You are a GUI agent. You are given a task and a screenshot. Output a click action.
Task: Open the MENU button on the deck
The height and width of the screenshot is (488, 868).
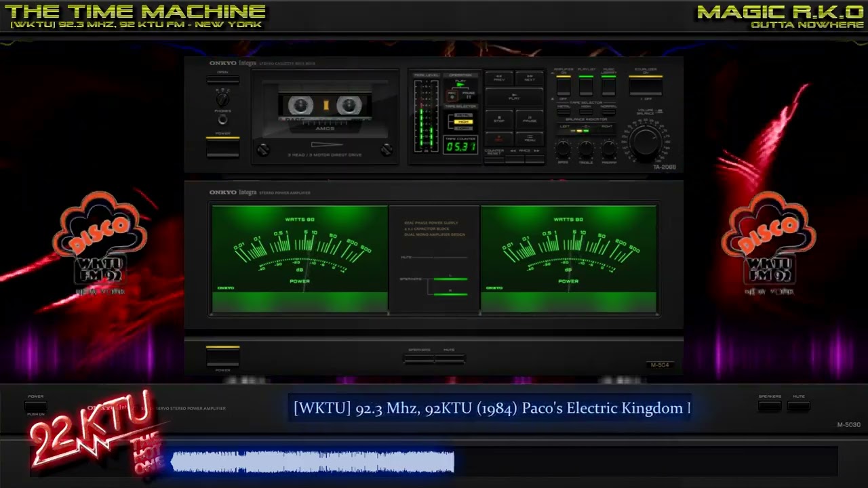[530, 139]
